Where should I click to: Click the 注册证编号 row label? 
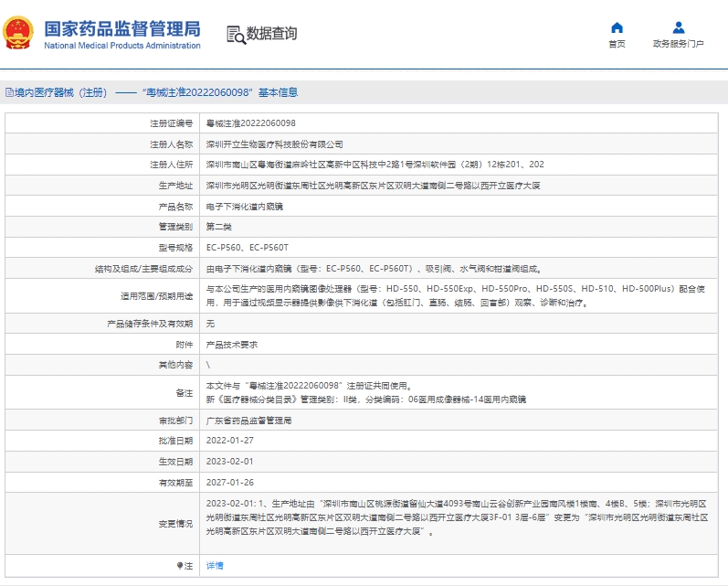(172, 123)
